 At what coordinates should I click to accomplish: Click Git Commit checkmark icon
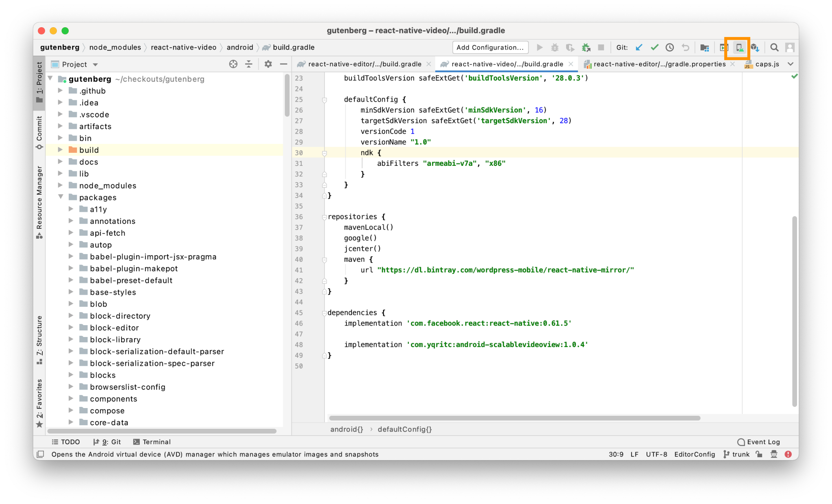[654, 48]
